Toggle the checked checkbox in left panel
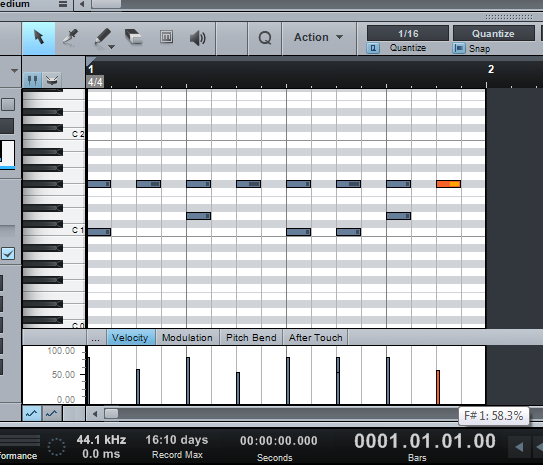The image size is (543, 465). (x=8, y=253)
